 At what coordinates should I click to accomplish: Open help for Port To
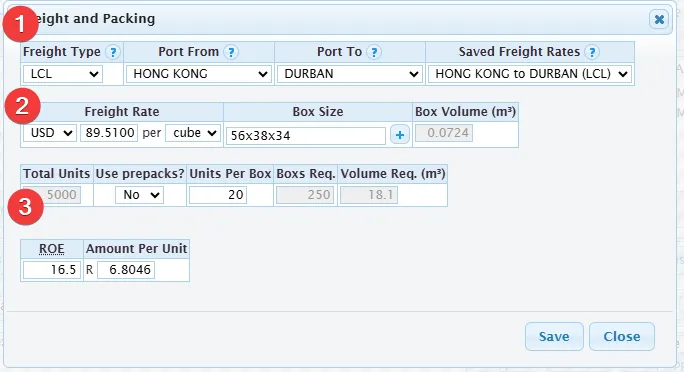374,52
